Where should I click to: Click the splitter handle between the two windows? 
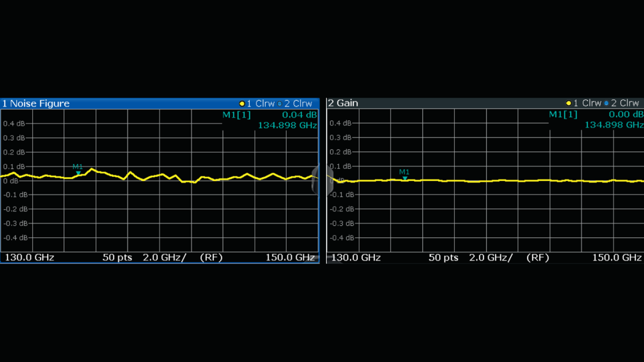tap(323, 180)
